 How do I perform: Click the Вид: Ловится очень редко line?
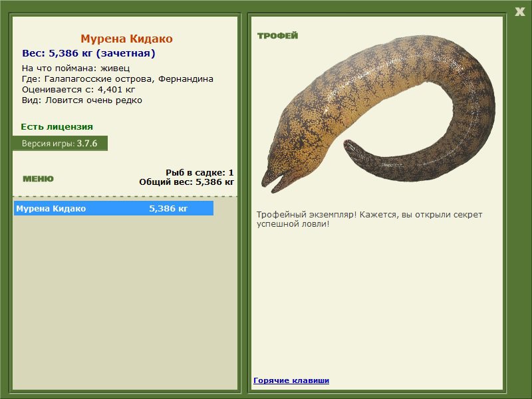click(x=82, y=100)
